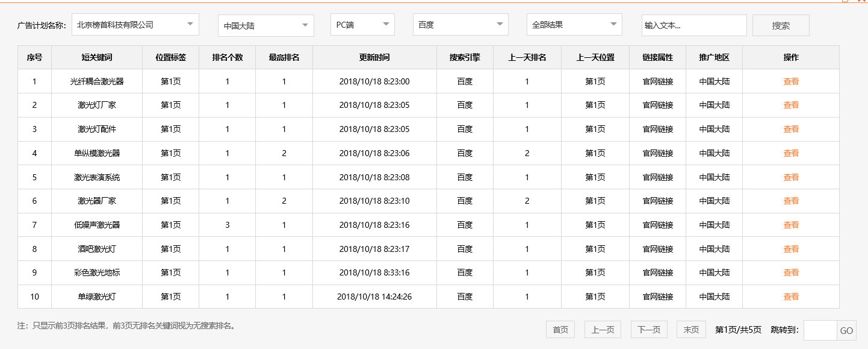Click the 搜索 search button
Image resolution: width=868 pixels, height=349 pixels.
(781, 25)
